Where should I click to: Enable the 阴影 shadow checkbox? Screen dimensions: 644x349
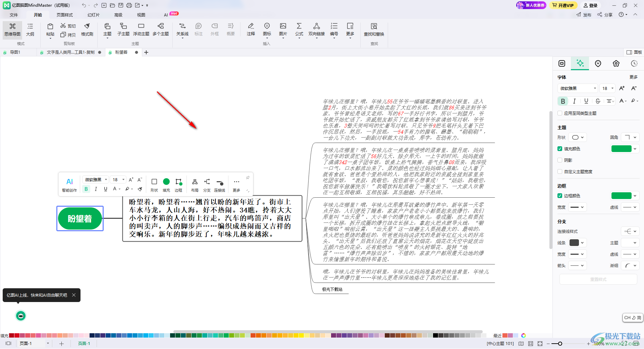[x=560, y=160]
